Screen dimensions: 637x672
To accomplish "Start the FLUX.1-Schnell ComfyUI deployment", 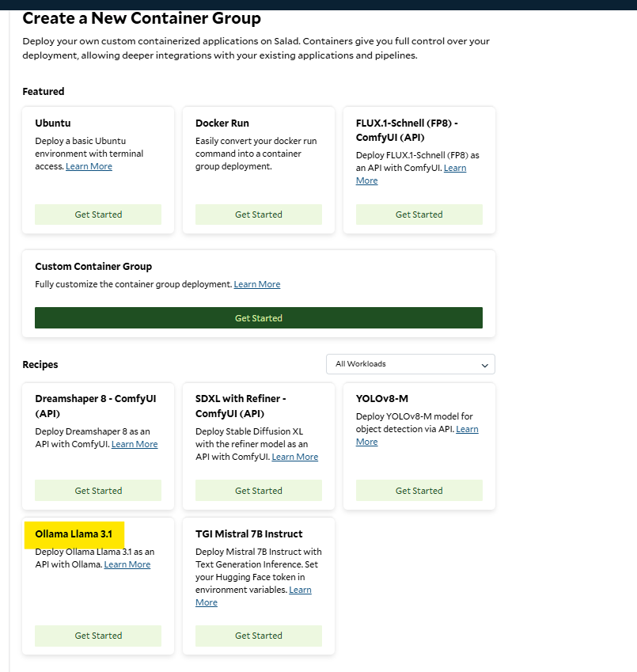I will coord(419,215).
